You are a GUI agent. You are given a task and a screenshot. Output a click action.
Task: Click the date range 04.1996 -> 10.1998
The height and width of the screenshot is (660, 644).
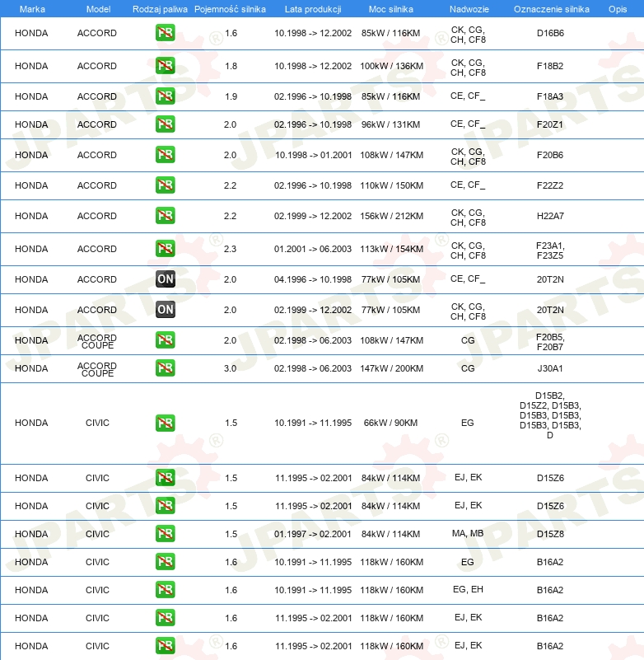coord(313,279)
